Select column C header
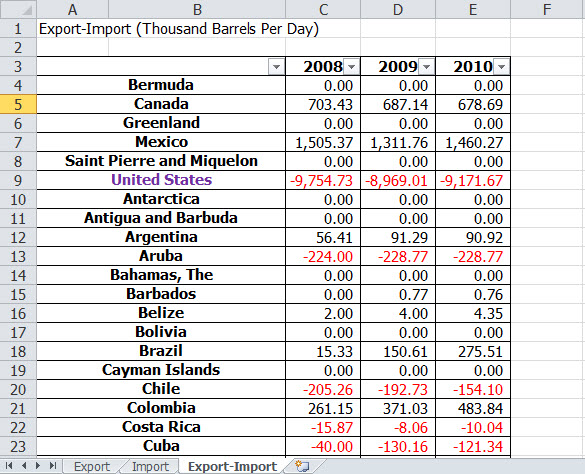 click(323, 9)
